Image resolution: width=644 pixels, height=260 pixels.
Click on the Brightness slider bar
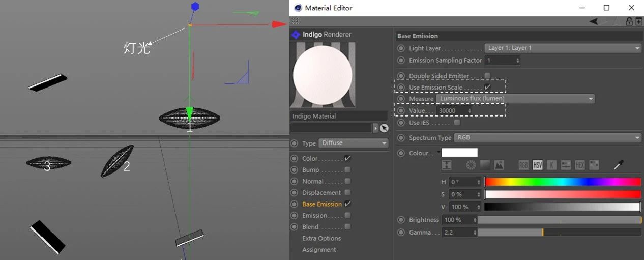(x=560, y=220)
